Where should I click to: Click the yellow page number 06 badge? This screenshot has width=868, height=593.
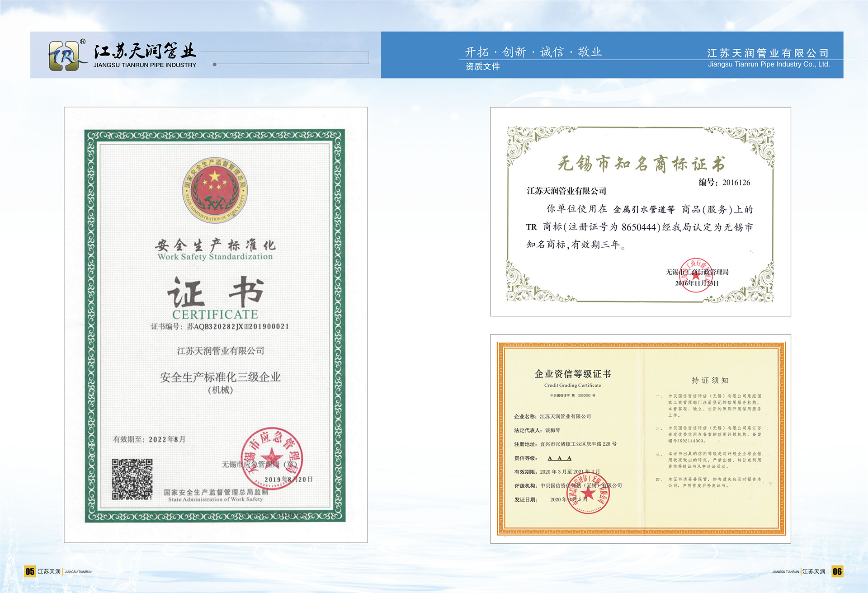tap(837, 571)
